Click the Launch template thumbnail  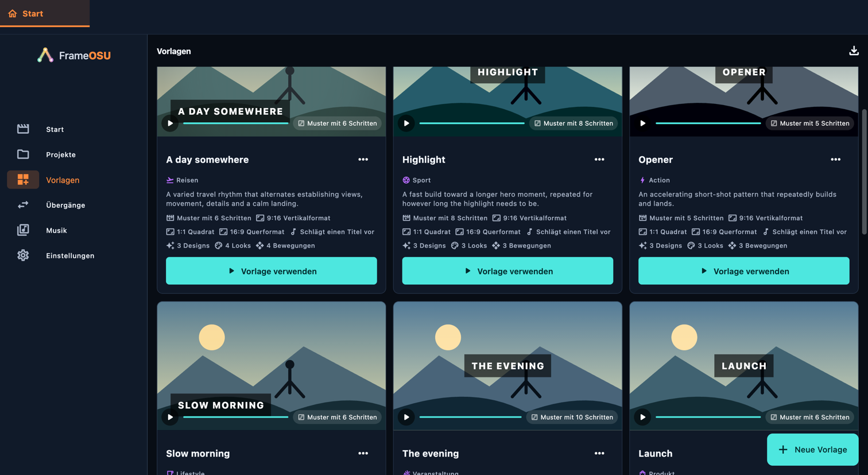743,366
